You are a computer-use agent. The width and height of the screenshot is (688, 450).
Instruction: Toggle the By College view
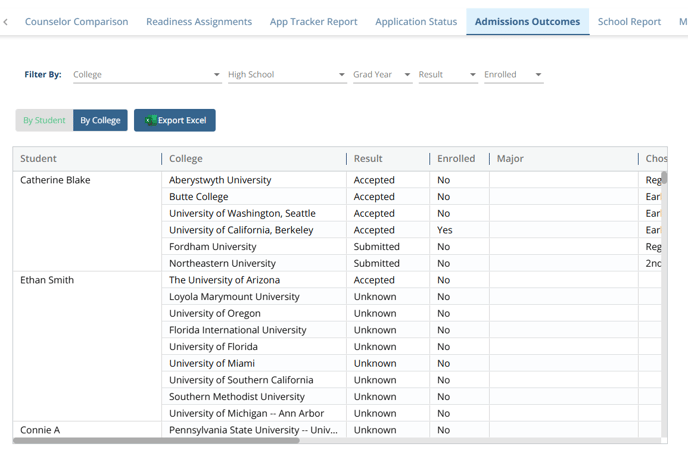click(x=100, y=120)
